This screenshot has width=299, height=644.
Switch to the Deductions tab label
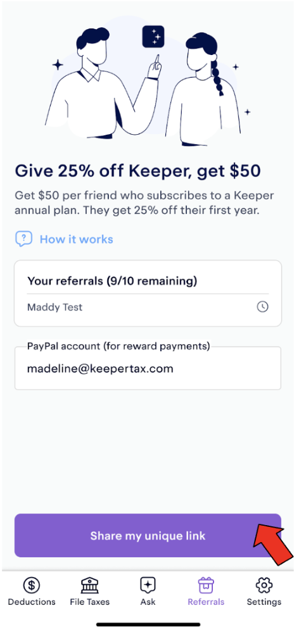click(31, 602)
